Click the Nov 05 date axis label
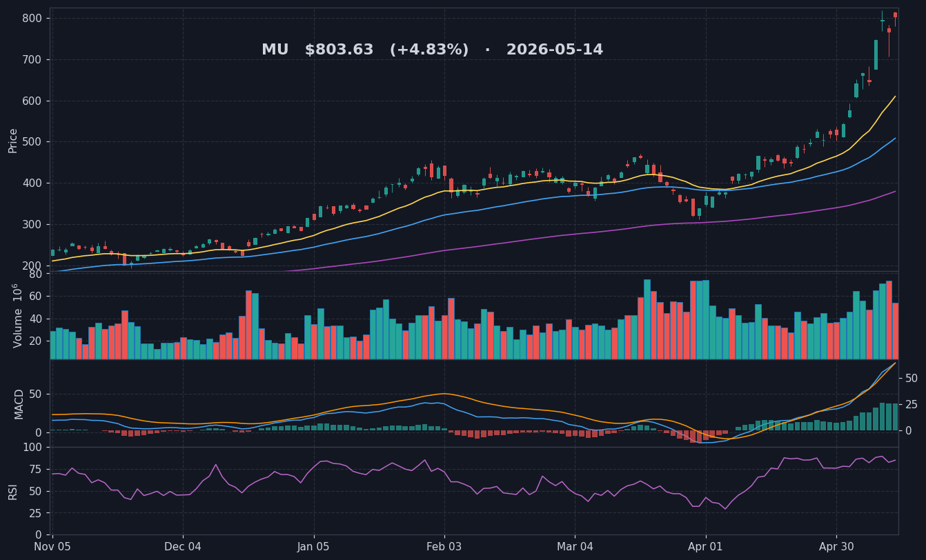 pos(52,547)
